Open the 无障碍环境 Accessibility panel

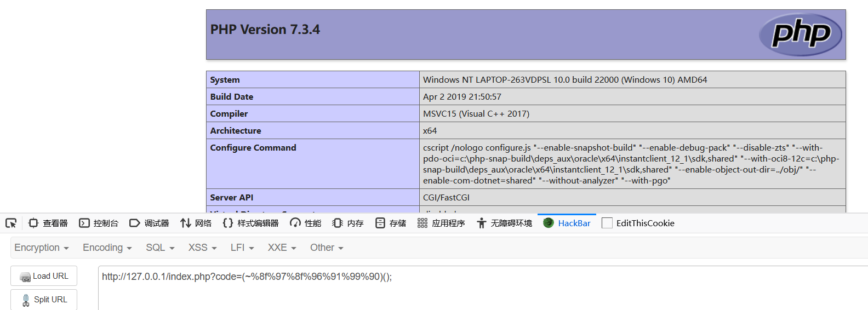point(504,223)
